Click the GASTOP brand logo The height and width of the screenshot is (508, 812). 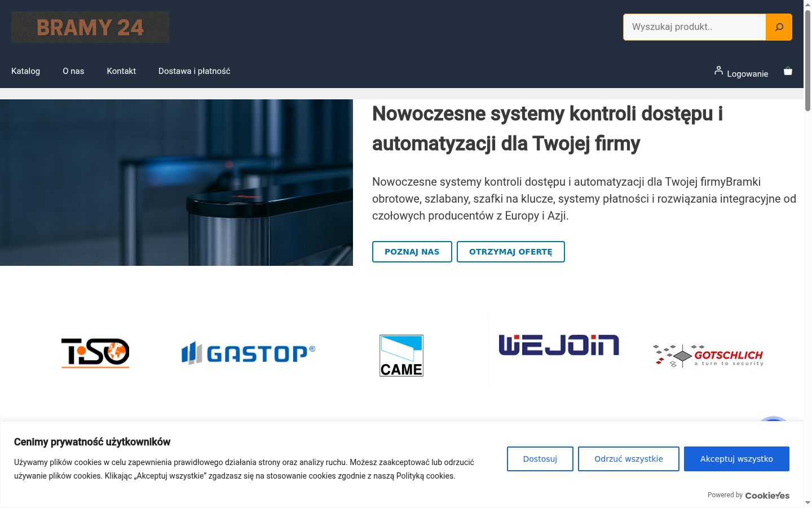pyautogui.click(x=248, y=353)
